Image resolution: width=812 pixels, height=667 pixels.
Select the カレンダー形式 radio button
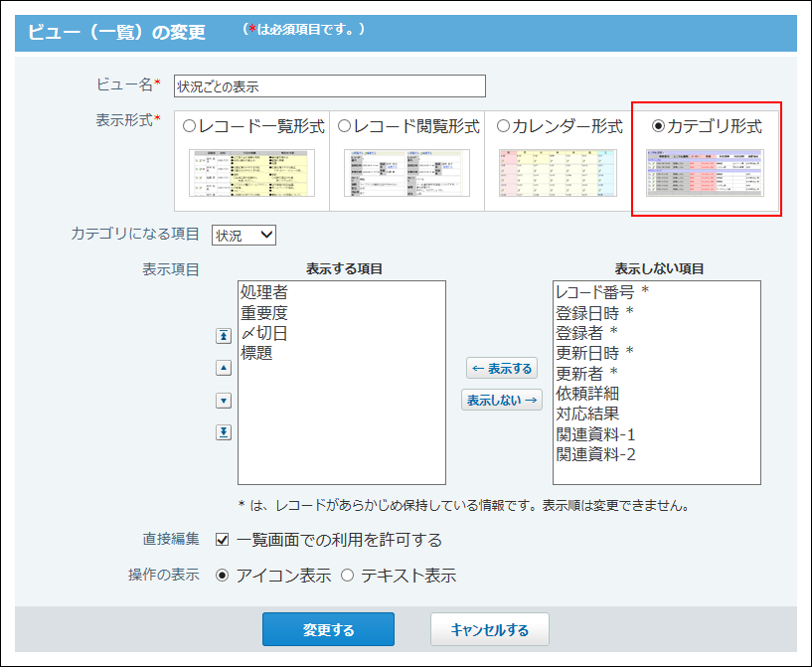[x=503, y=126]
